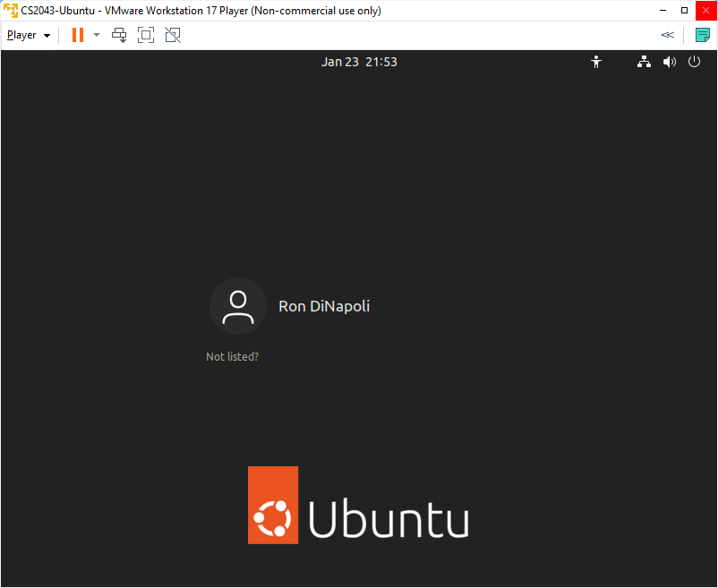Open the Ubuntu accessibility menu icon

596,62
